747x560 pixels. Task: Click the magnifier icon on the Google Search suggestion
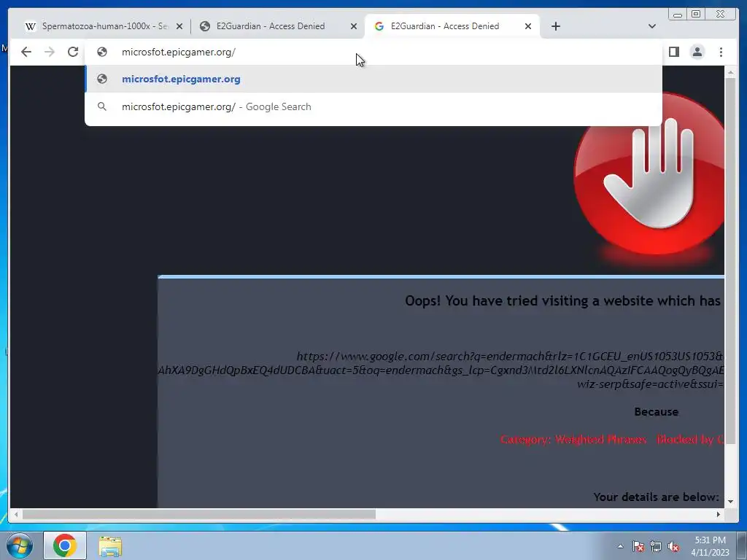click(x=102, y=106)
